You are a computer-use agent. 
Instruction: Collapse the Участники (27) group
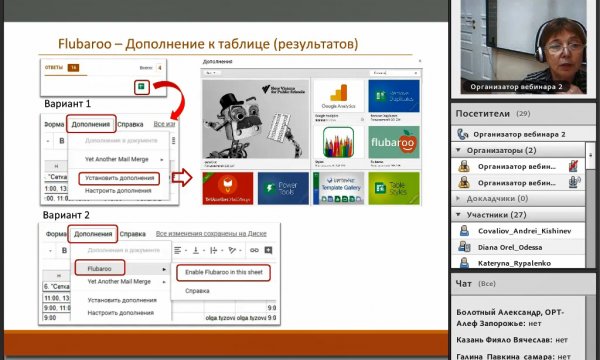[459, 215]
